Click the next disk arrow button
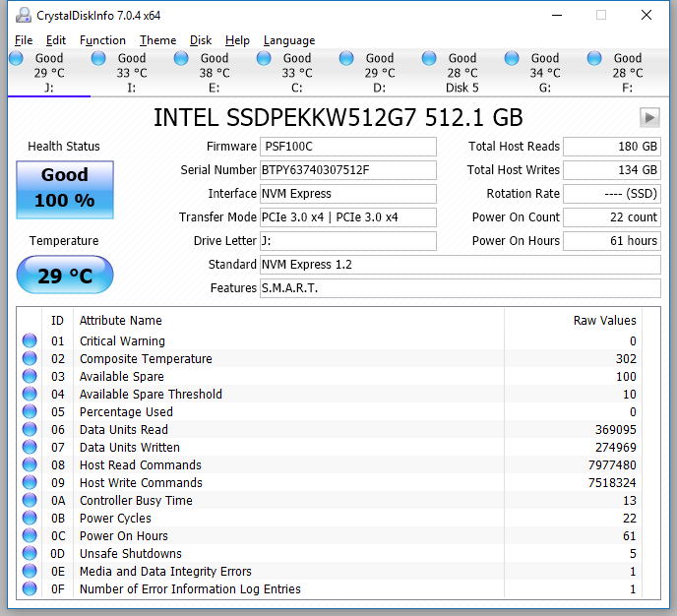The width and height of the screenshot is (677, 616). coord(648,117)
